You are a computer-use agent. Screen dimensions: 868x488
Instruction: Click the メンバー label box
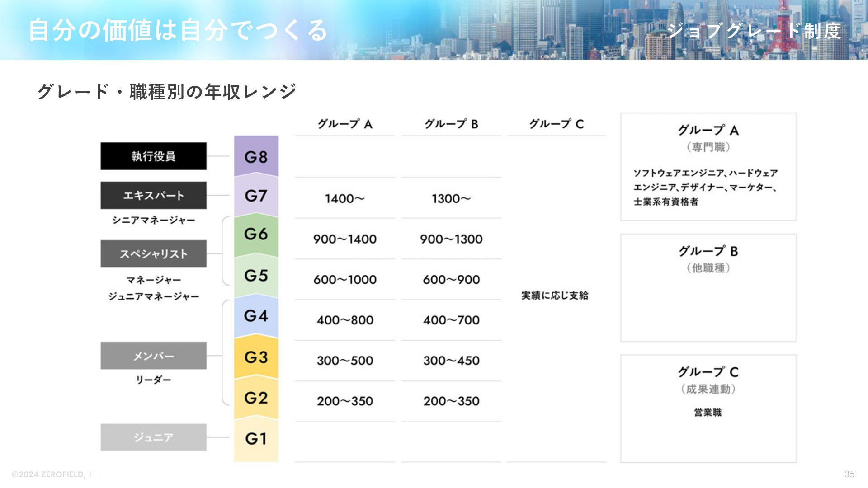pos(153,356)
